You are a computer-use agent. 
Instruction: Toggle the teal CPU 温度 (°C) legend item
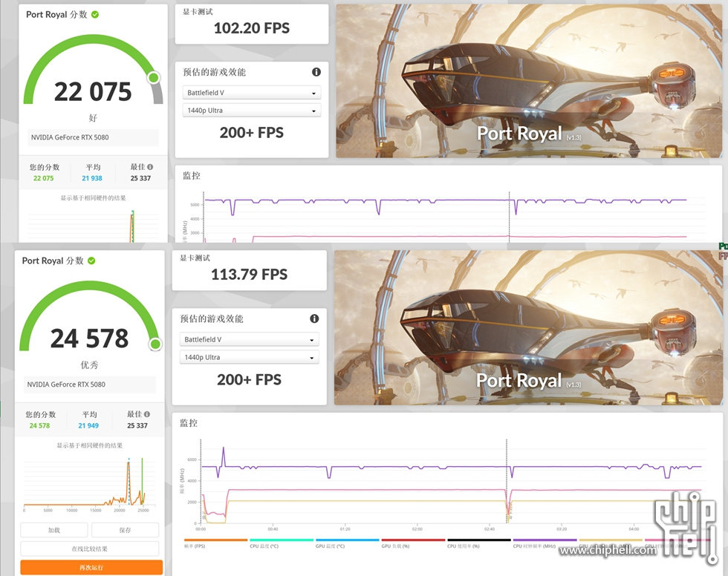click(282, 543)
